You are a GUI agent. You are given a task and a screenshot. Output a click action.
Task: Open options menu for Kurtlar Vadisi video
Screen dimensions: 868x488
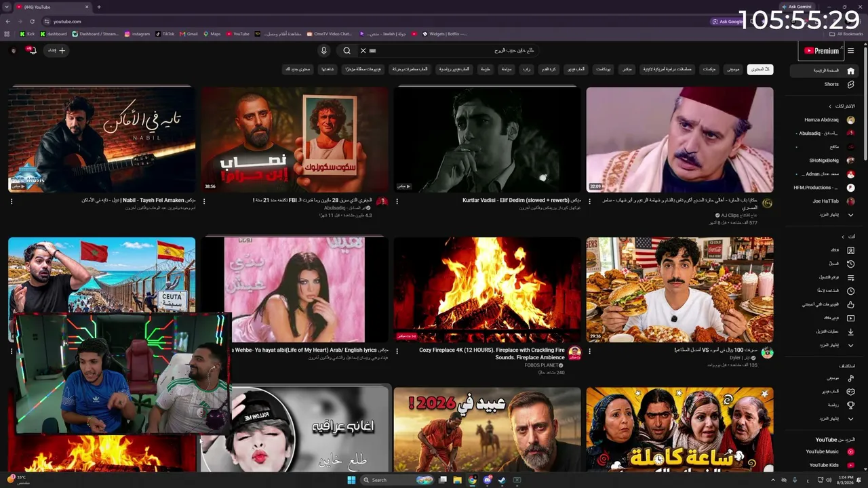coord(397,201)
